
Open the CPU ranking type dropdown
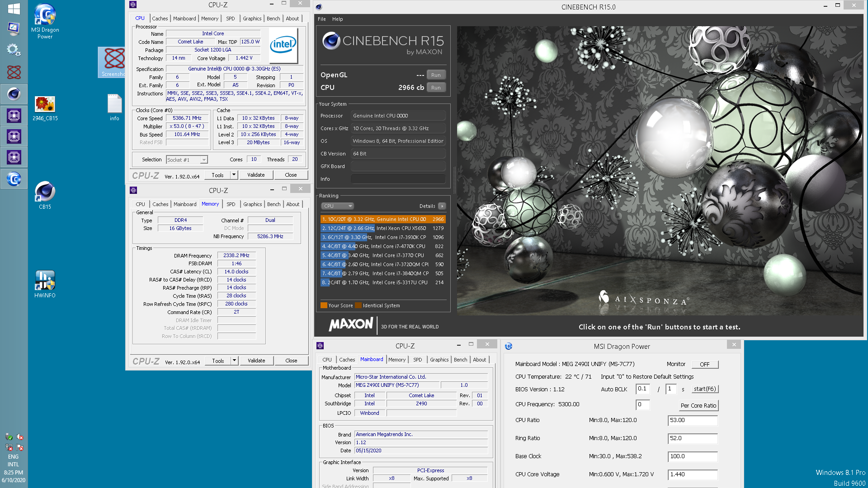tap(337, 206)
